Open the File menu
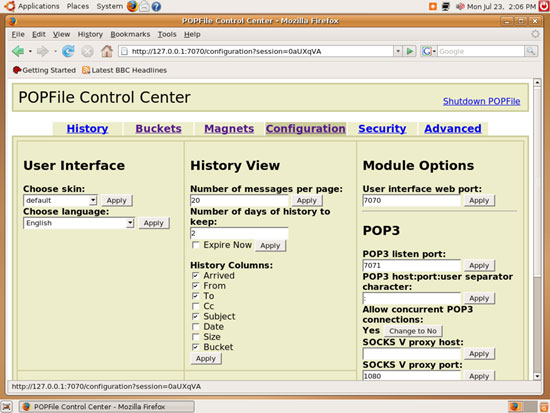Viewport: 550px width, 413px height. click(18, 34)
